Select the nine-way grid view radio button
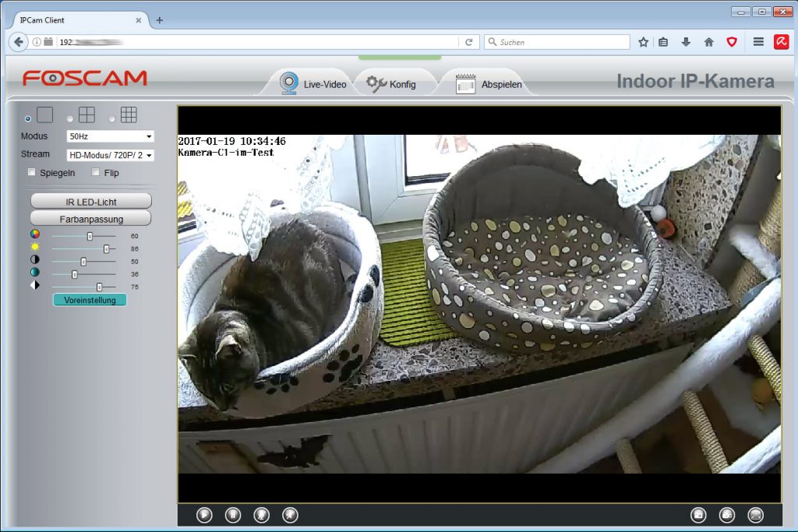The width and height of the screenshot is (798, 532). tap(112, 118)
